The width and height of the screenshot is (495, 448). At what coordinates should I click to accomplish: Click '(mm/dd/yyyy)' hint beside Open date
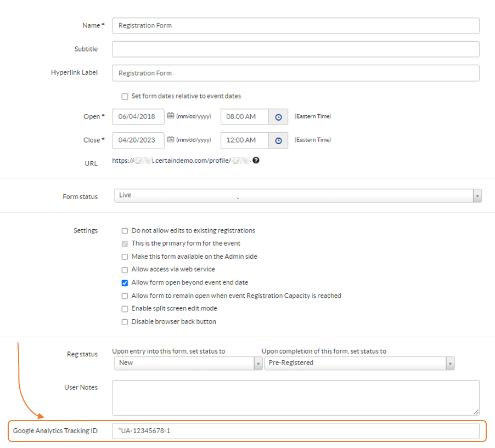click(x=194, y=116)
